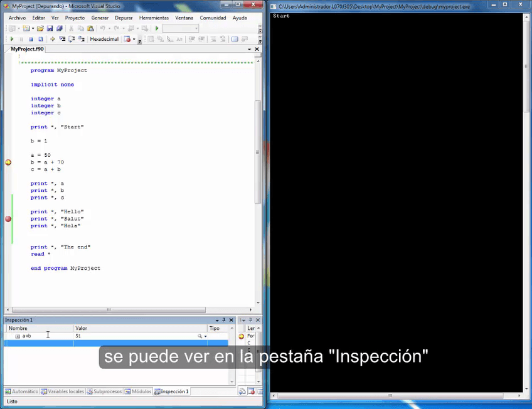The width and height of the screenshot is (532, 409).
Task: Click the Paste clipboard icon
Action: click(x=90, y=28)
